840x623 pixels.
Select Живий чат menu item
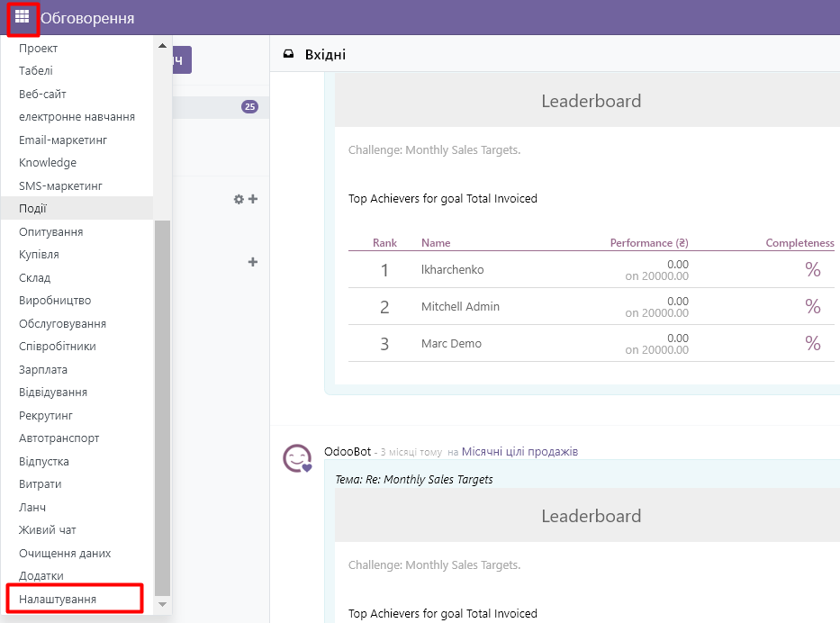(46, 530)
